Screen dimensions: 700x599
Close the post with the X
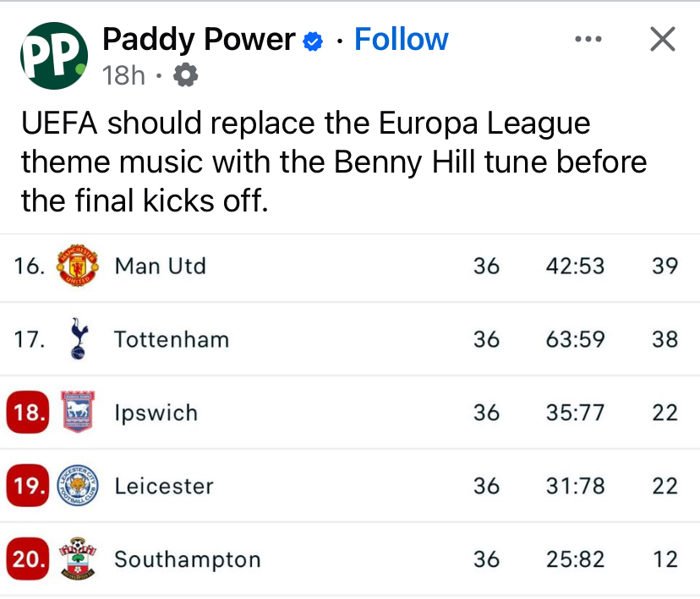(662, 39)
